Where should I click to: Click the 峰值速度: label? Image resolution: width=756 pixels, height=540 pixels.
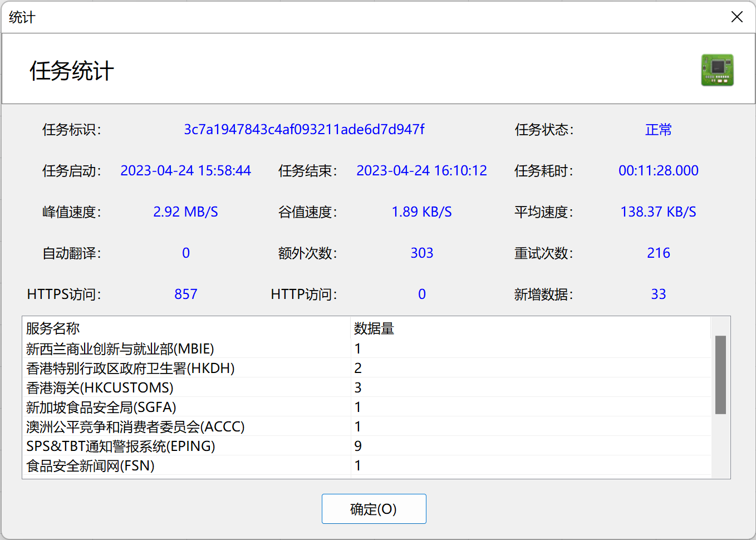coord(72,212)
